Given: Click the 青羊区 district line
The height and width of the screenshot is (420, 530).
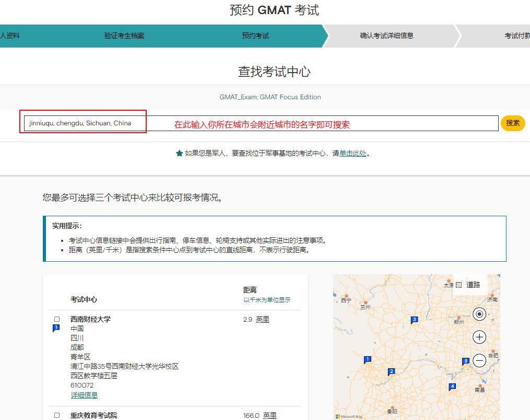Looking at the screenshot, I should (x=80, y=357).
